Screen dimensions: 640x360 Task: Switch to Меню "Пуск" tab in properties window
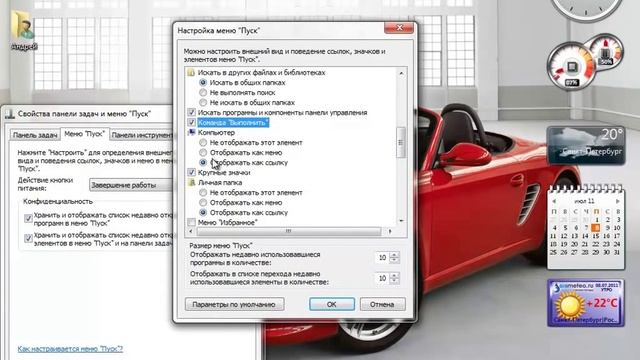pos(84,134)
